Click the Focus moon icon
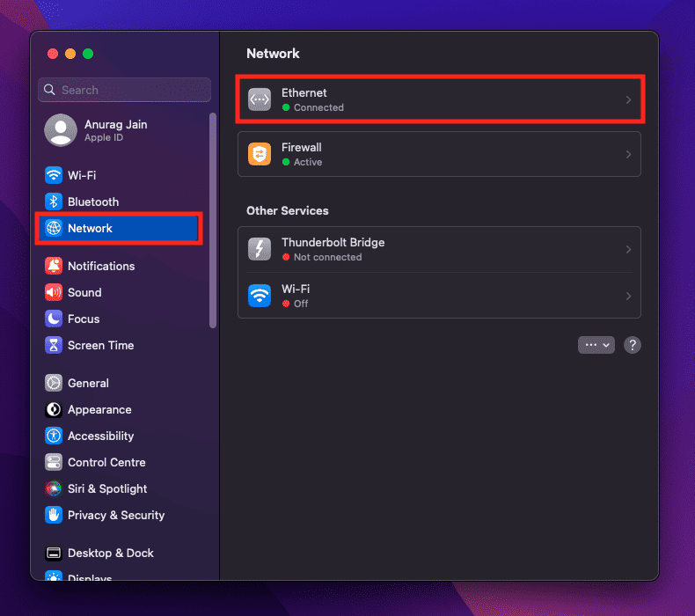Screen dimensions: 695x616 (53, 319)
